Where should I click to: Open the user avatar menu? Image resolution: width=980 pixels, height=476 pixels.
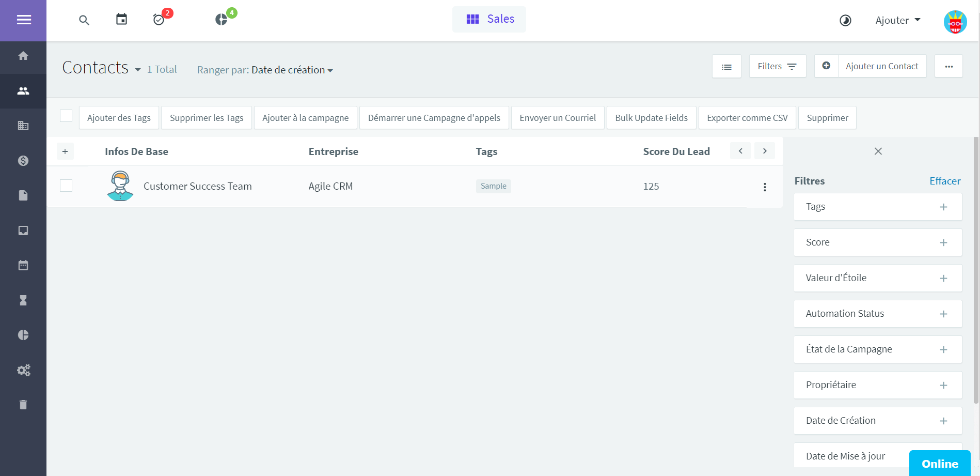point(955,22)
